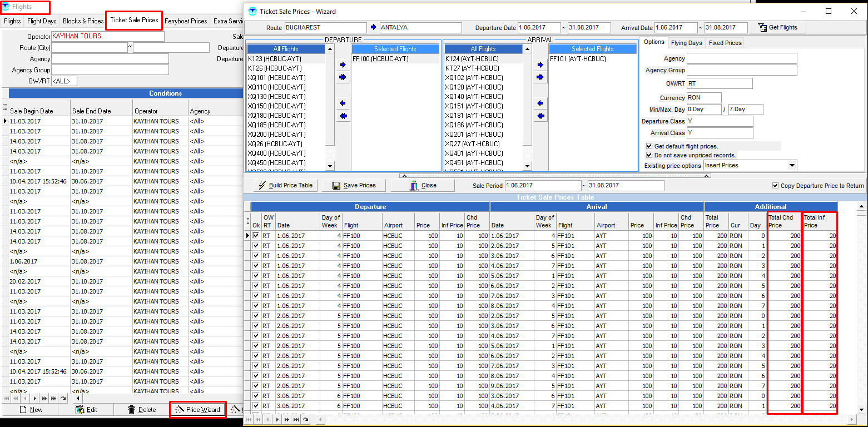Open the Existing price options dropdown
Viewport: 868px width, 427px height.
(x=792, y=165)
